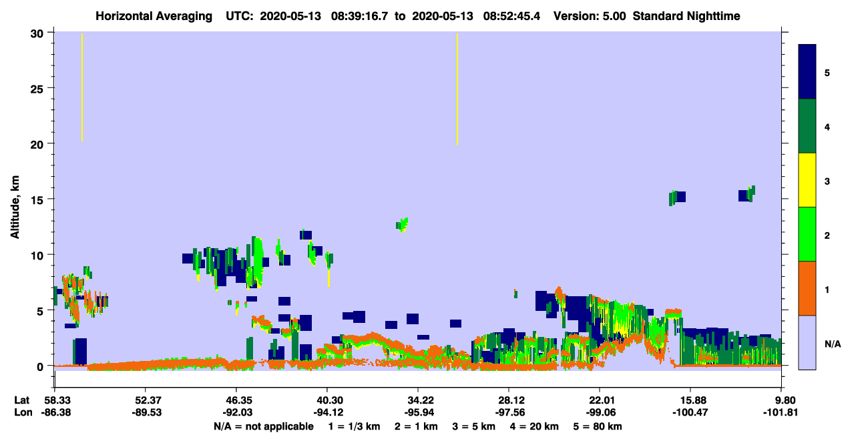Screen dimensions: 868x445
Task: Click longitude value -97.56
Action: [x=509, y=412]
